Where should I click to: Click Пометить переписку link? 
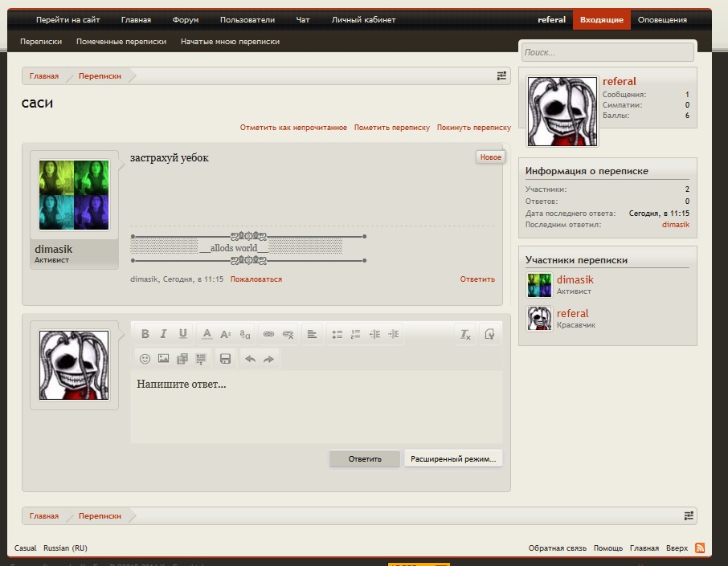tap(392, 127)
